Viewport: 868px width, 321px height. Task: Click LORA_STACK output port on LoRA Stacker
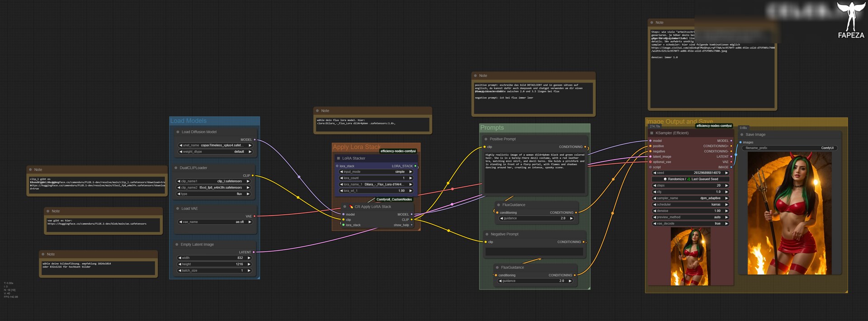415,166
